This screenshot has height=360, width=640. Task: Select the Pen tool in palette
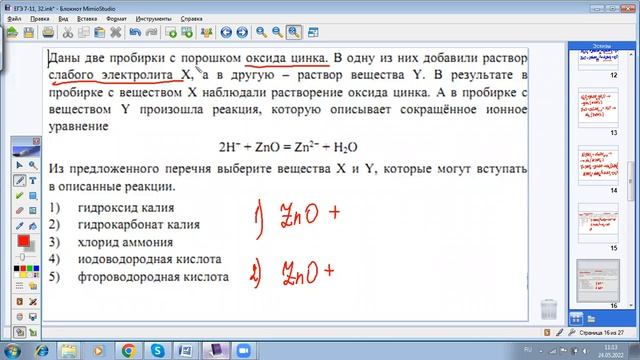click(19, 180)
